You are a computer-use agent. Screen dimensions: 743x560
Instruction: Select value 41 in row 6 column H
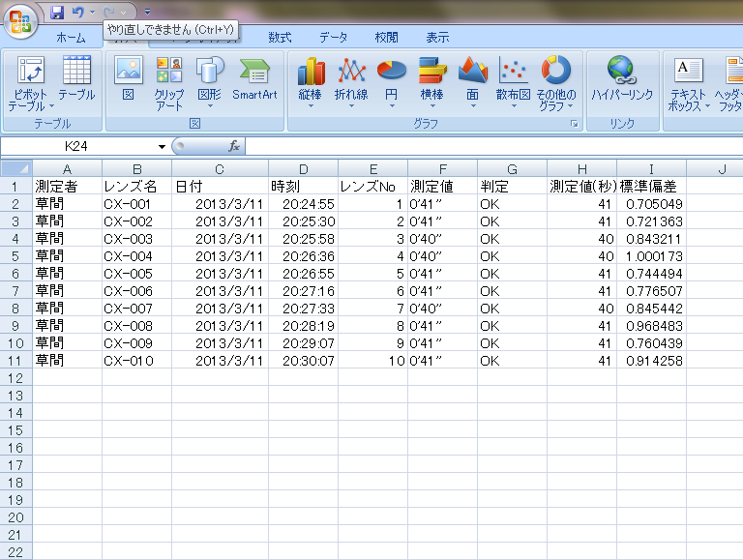(581, 274)
